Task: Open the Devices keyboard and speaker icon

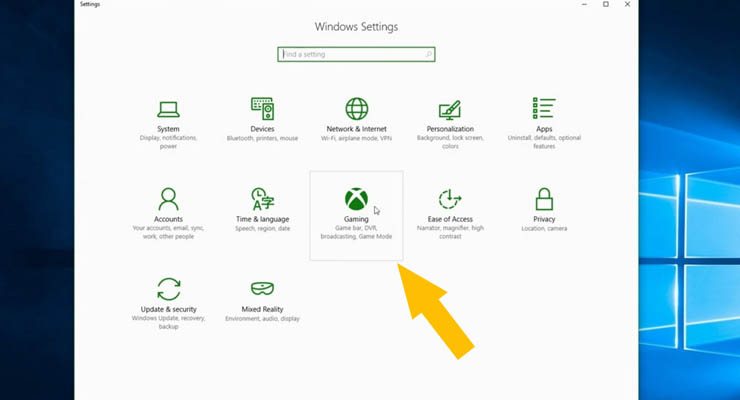Action: pyautogui.click(x=262, y=109)
